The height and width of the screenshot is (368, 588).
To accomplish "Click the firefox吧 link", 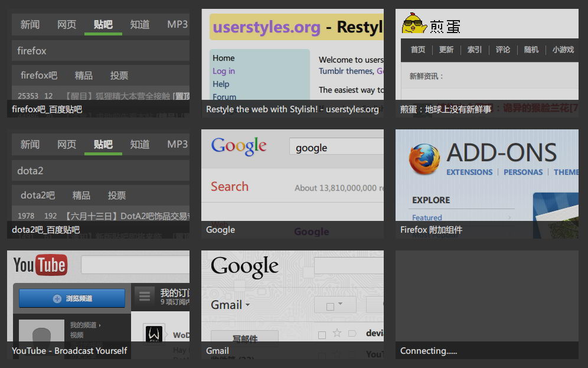I will coord(39,76).
